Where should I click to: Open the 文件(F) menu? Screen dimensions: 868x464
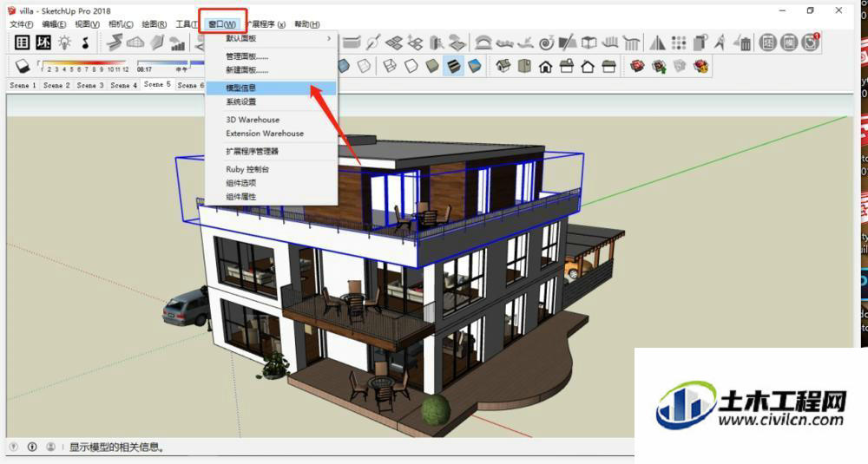tap(22, 23)
